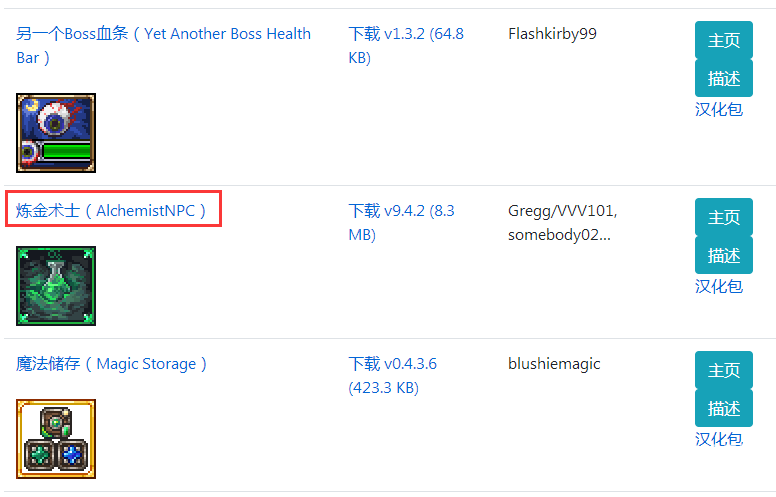
Task: Download Magic Storage v0.4.3.6
Action: [392, 375]
